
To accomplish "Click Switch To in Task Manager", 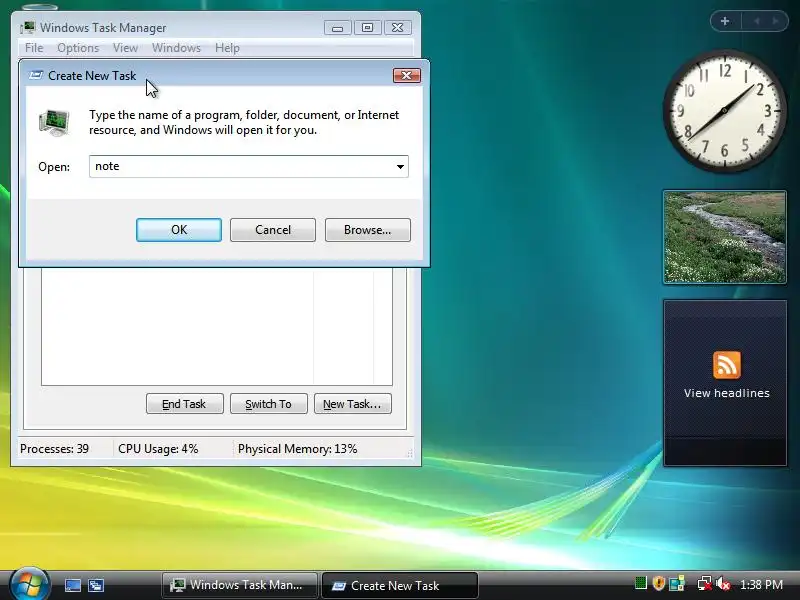I will (x=269, y=404).
